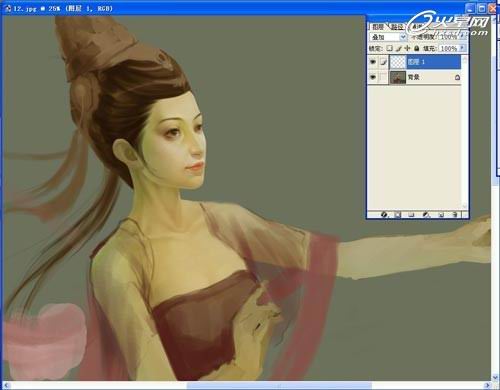
Task: Click the adjustment layer icon in Layers panel
Action: pos(426,215)
